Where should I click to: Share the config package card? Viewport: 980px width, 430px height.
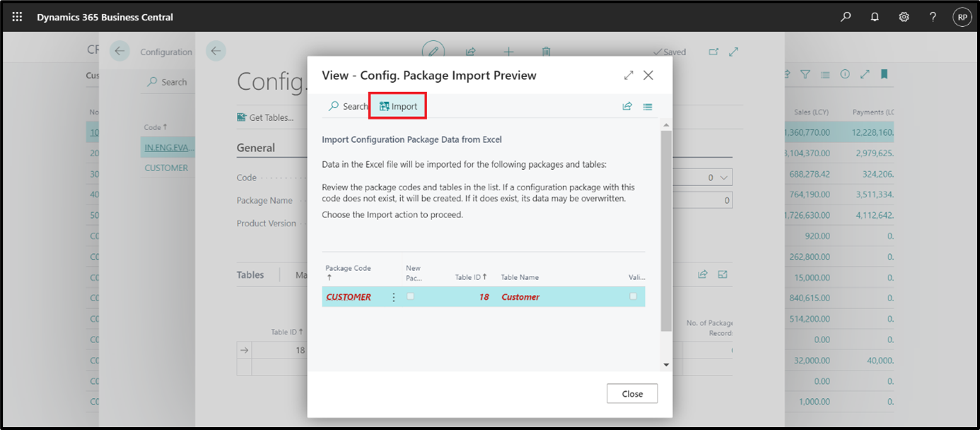(470, 52)
